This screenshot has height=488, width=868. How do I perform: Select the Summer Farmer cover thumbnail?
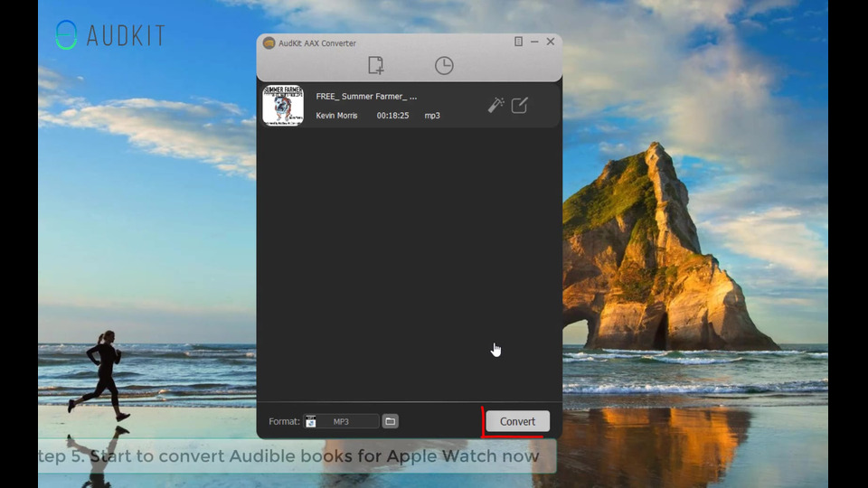[283, 105]
